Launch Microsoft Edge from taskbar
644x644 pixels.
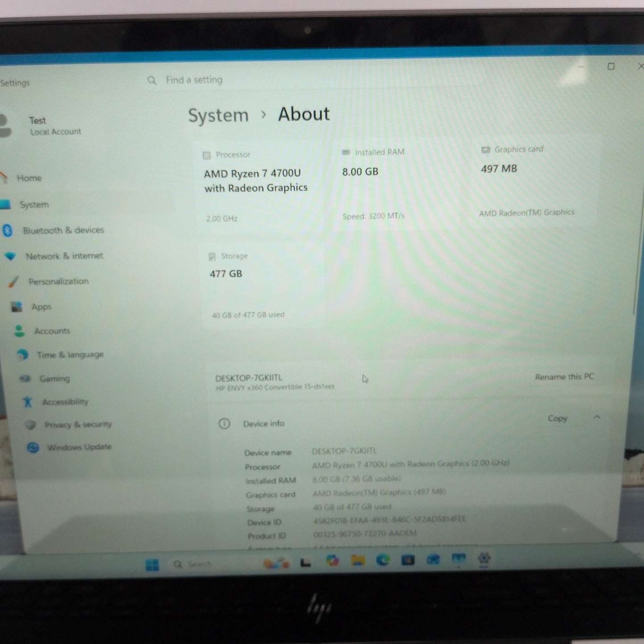[x=382, y=559]
